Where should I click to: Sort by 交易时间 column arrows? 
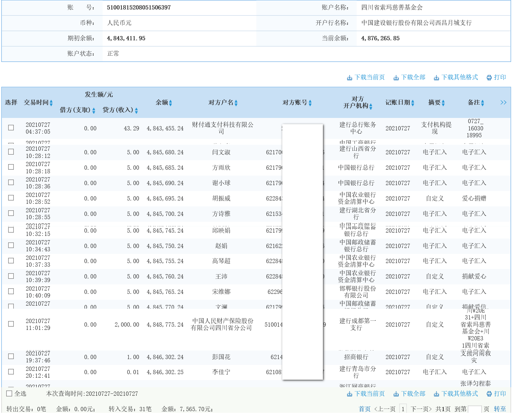pyautogui.click(x=51, y=103)
